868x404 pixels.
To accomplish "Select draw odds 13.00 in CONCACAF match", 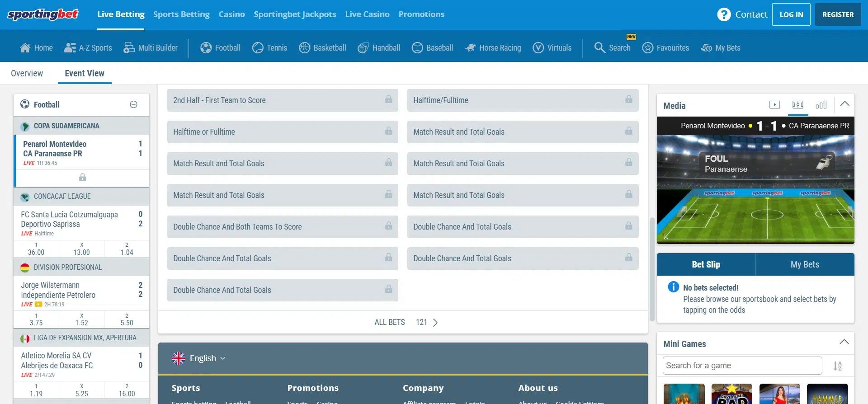I will [81, 249].
